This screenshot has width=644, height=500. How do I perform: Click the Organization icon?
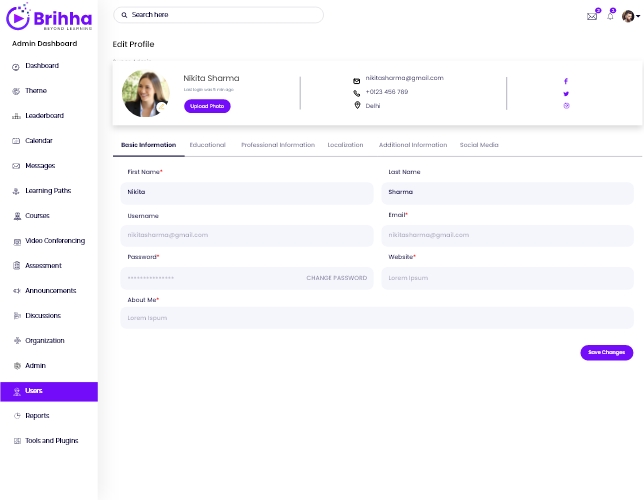17,341
